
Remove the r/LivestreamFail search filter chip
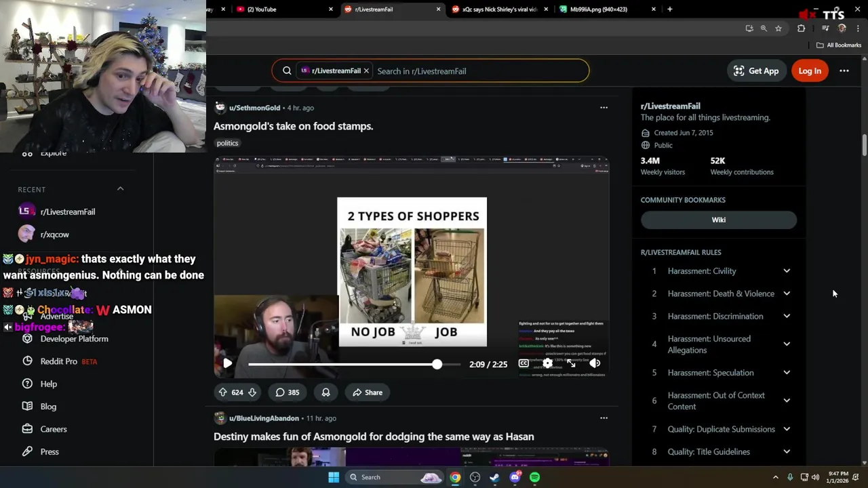coord(366,71)
